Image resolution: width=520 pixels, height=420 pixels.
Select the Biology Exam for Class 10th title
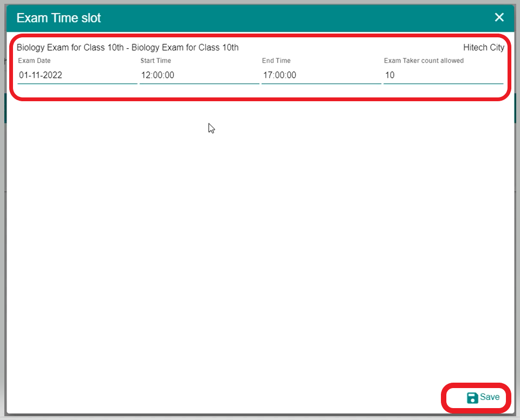128,47
